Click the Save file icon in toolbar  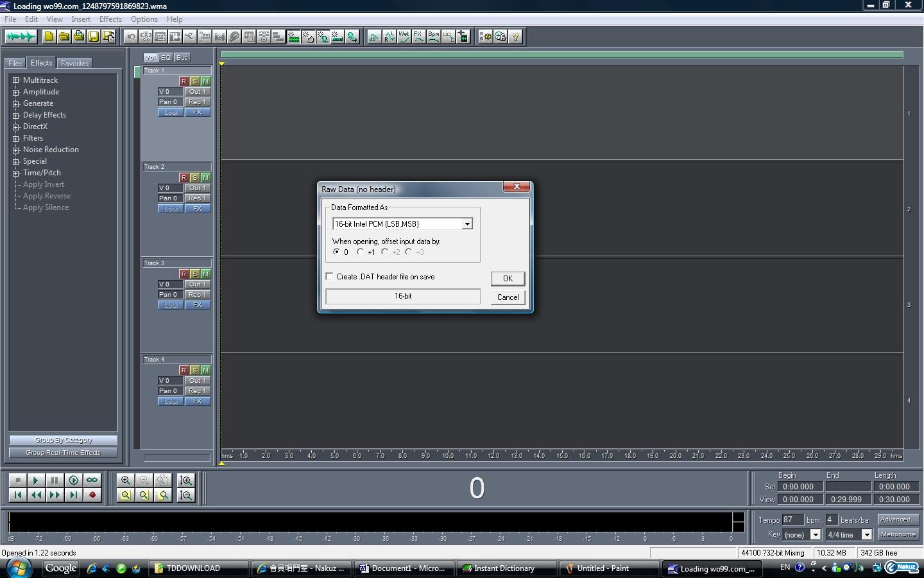tap(94, 37)
